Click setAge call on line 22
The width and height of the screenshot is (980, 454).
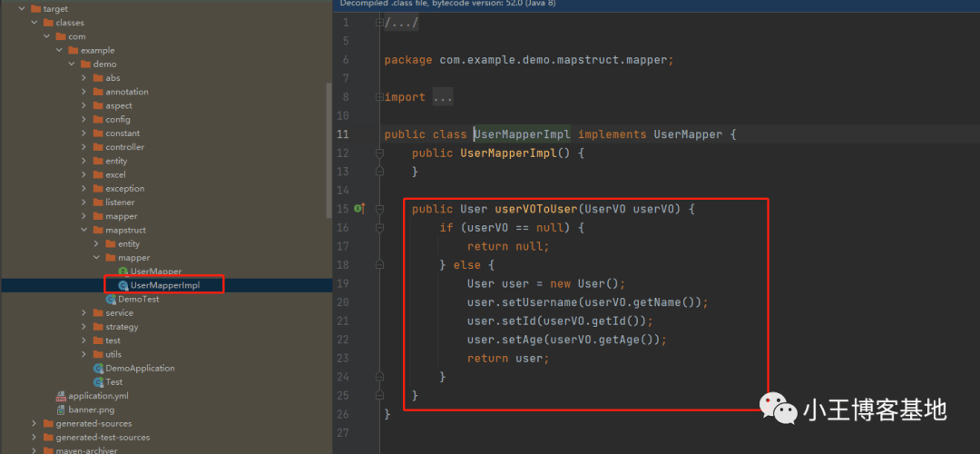click(523, 340)
